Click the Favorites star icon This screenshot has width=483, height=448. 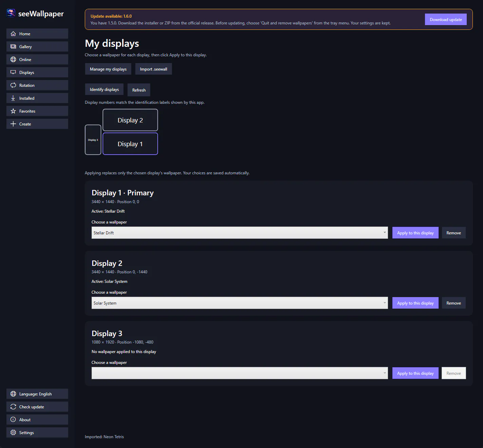[13, 111]
